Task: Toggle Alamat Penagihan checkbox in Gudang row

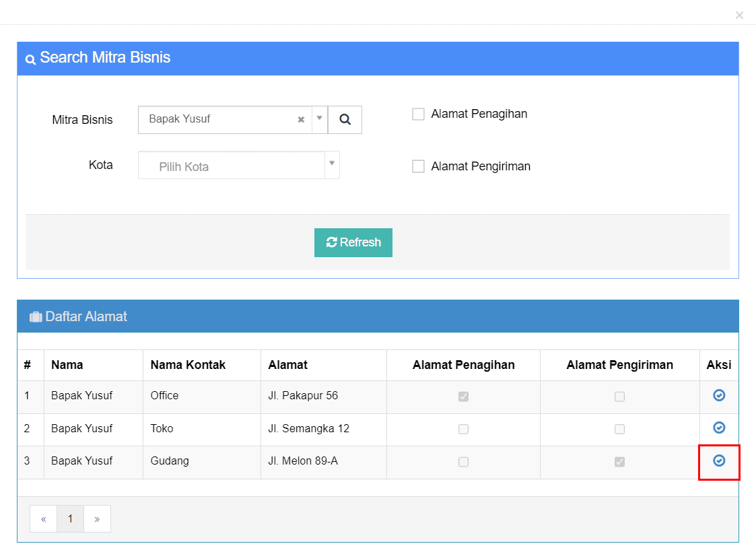Action: (463, 462)
